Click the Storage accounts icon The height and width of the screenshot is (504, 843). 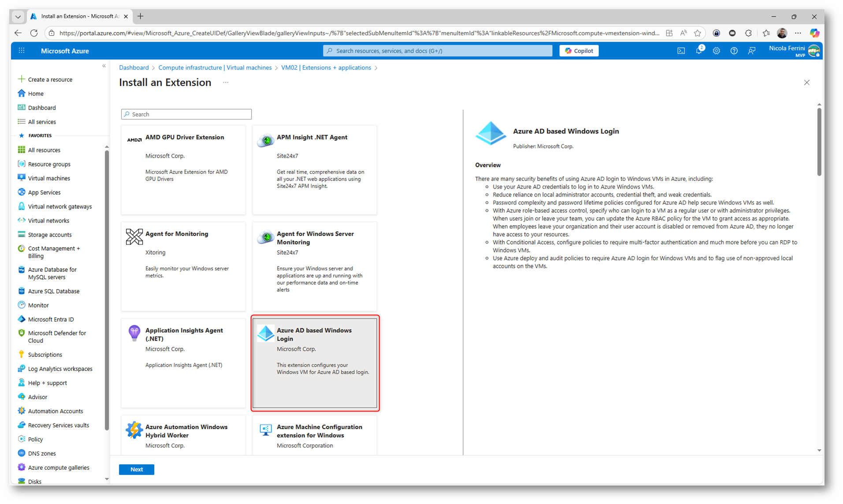21,234
